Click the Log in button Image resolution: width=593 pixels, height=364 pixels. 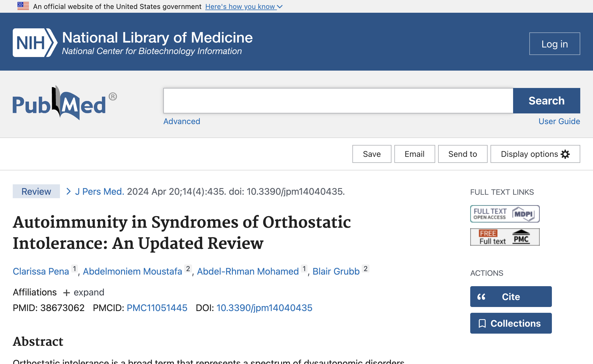[x=554, y=44]
